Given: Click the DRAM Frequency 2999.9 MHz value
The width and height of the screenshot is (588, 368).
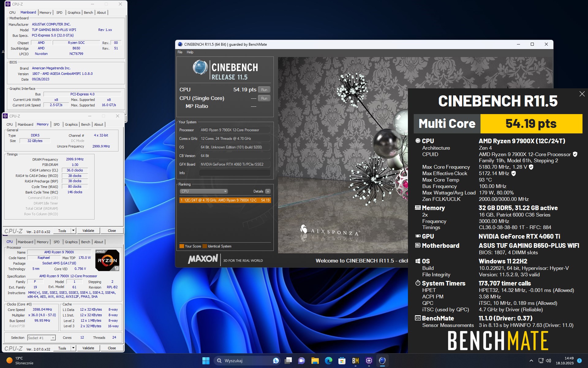Looking at the screenshot, I should [x=75, y=159].
